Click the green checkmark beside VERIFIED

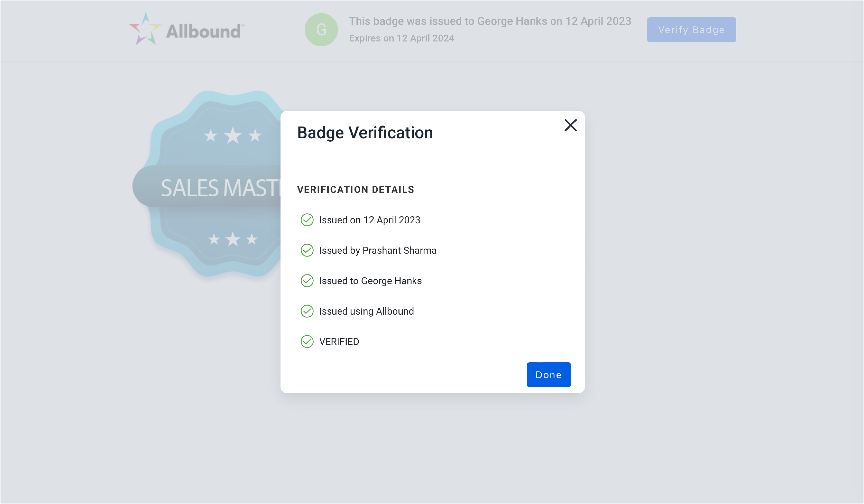click(x=307, y=342)
